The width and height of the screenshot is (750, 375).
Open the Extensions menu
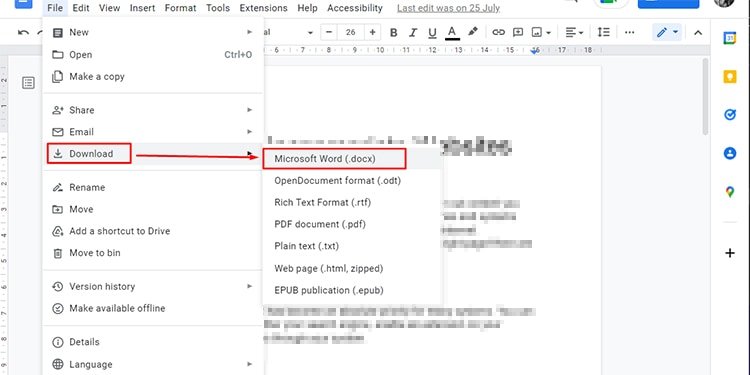click(264, 8)
